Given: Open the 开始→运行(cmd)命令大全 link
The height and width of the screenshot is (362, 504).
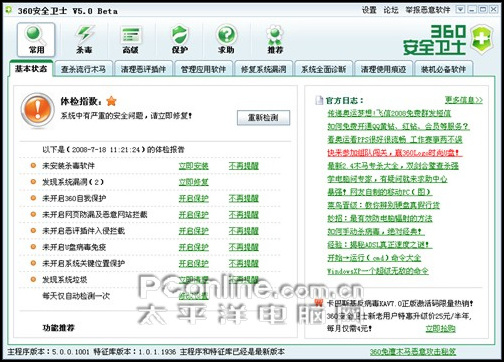Looking at the screenshot, I should point(374,258).
